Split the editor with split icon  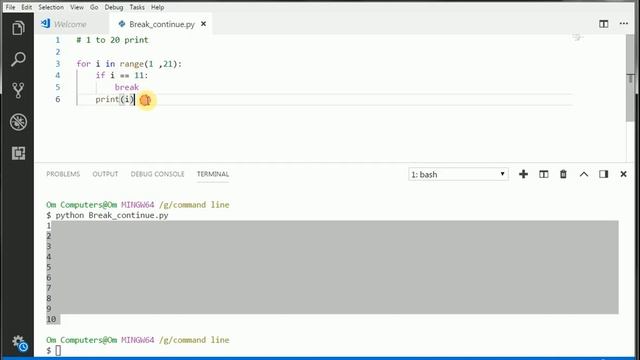click(604, 24)
